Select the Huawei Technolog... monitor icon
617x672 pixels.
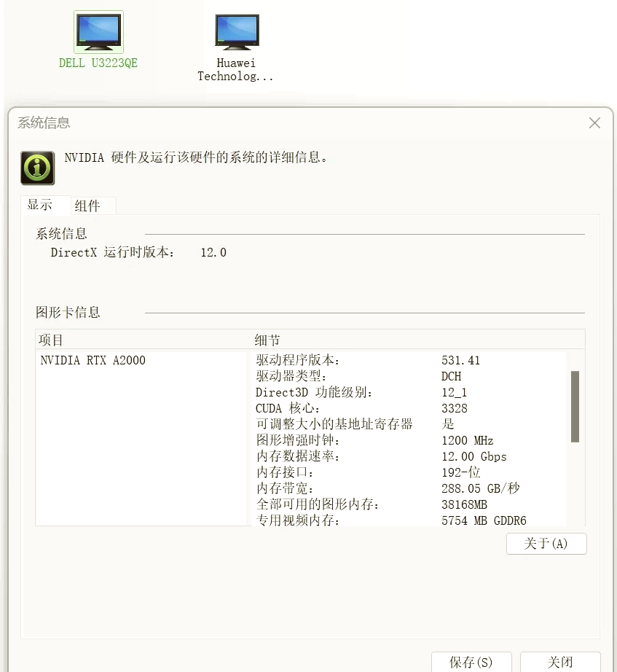coord(237,32)
